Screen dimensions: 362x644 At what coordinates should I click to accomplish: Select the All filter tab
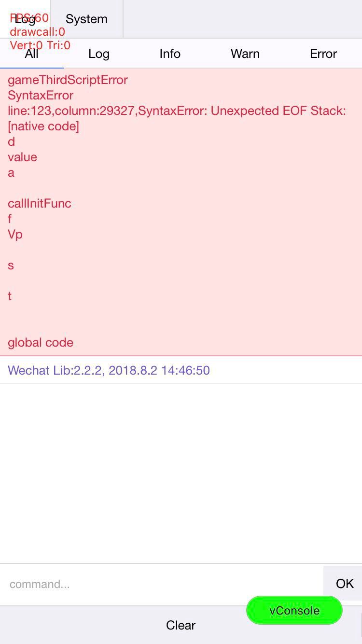tap(31, 54)
